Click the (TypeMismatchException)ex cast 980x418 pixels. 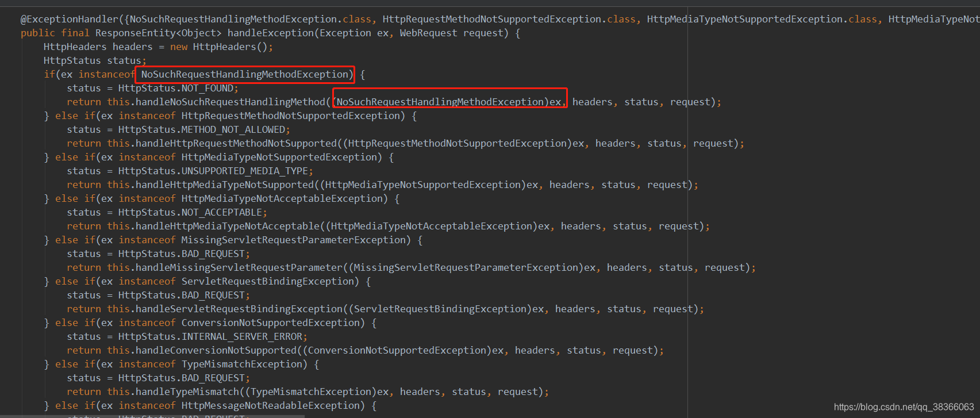[x=317, y=392]
